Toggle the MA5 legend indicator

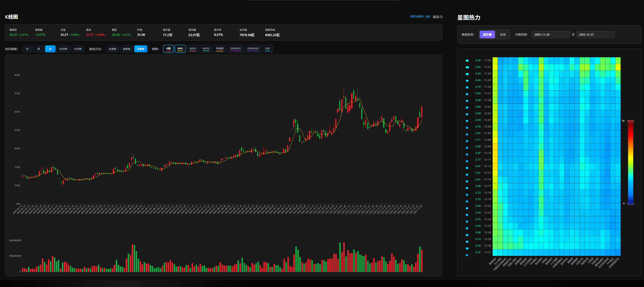pyautogui.click(x=180, y=49)
